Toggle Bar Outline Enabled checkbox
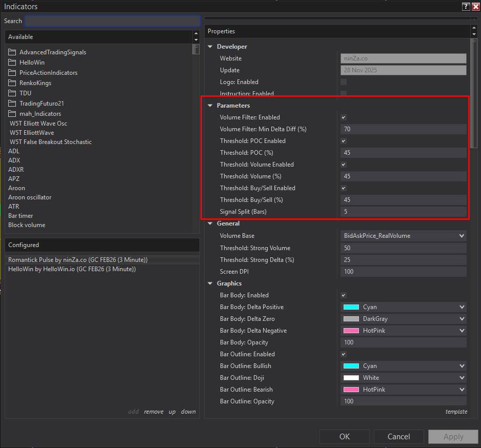The width and height of the screenshot is (481, 448). pos(344,354)
